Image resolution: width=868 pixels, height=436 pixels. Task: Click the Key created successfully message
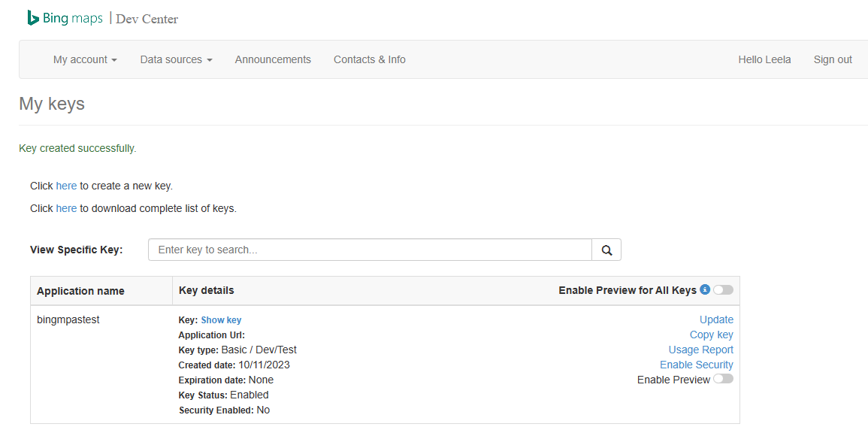coord(77,148)
